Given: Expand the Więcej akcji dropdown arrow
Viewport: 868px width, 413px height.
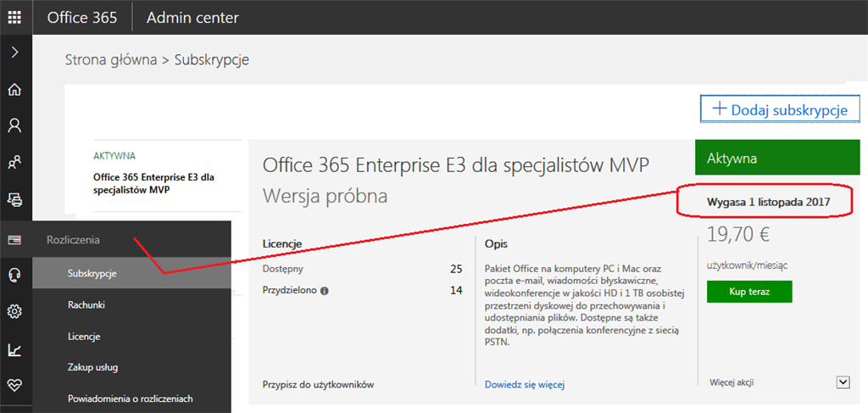Looking at the screenshot, I should tap(843, 382).
